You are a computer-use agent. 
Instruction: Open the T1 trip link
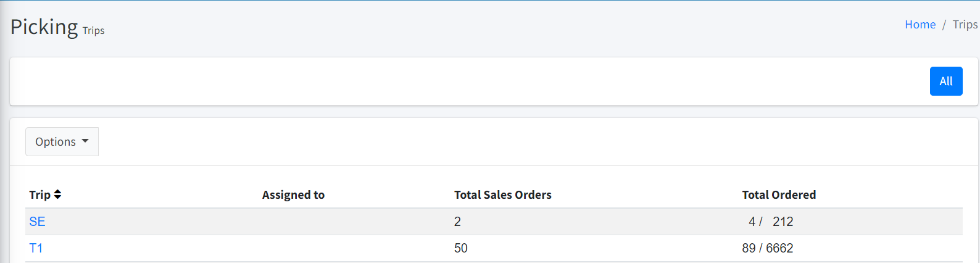click(x=36, y=248)
